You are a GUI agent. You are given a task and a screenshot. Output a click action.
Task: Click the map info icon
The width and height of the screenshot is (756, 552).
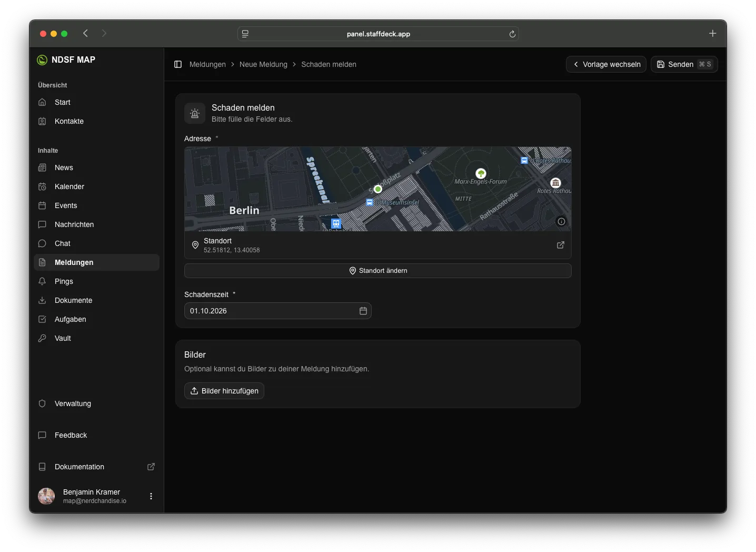click(561, 222)
